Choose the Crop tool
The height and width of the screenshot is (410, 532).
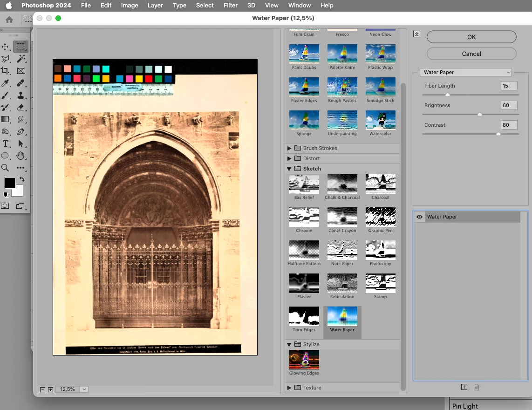click(6, 71)
